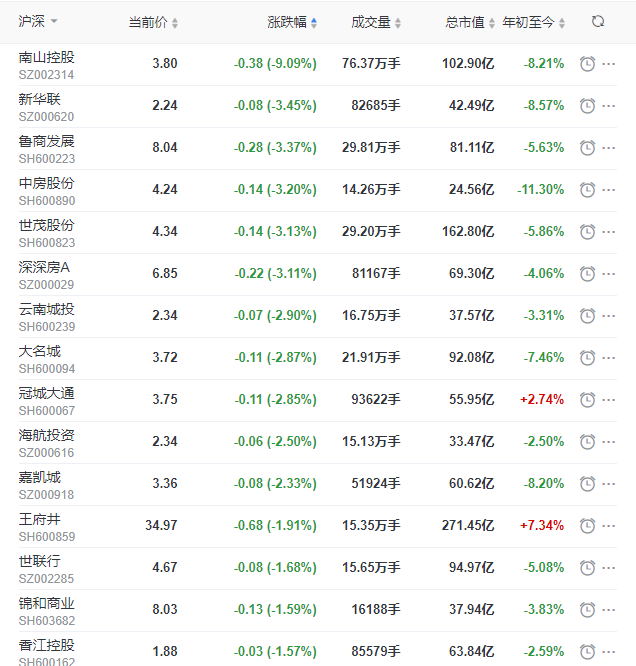Open more options for 新华联 row

tap(609, 106)
